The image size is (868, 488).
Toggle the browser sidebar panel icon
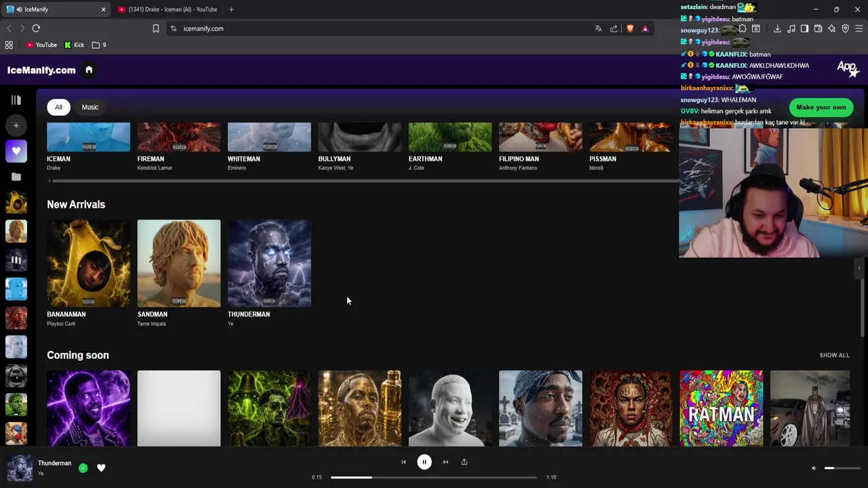804,28
